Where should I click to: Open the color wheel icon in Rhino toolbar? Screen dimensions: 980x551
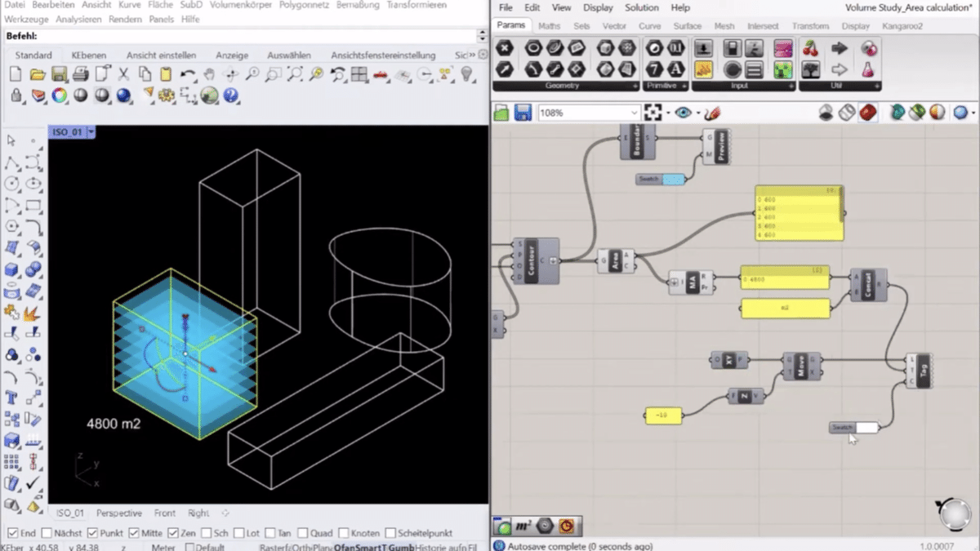[x=59, y=96]
